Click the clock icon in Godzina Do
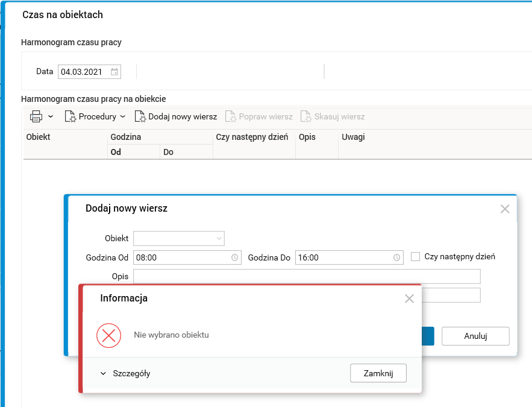This screenshot has height=407, width=532. [x=396, y=257]
